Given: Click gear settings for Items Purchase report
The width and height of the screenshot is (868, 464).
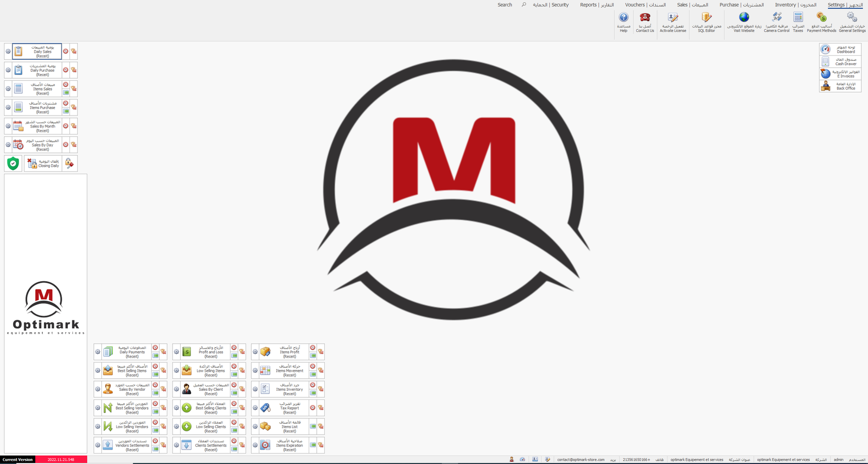Looking at the screenshot, I should pyautogui.click(x=8, y=107).
